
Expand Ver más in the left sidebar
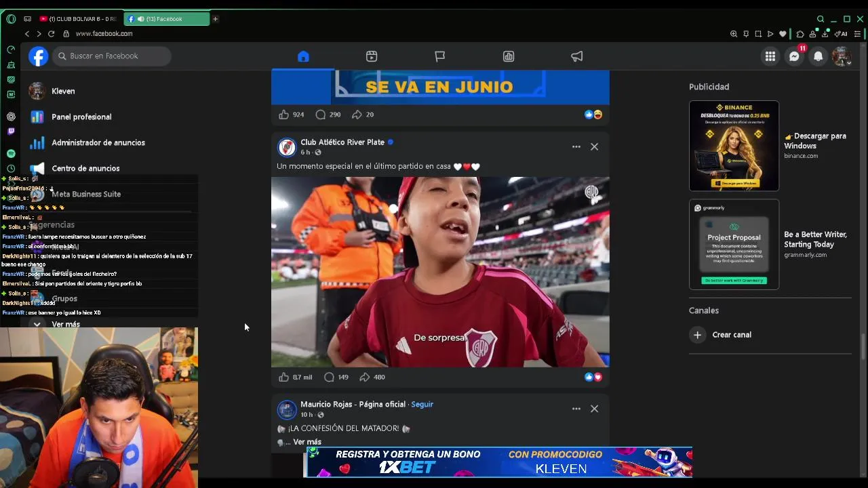(x=66, y=324)
